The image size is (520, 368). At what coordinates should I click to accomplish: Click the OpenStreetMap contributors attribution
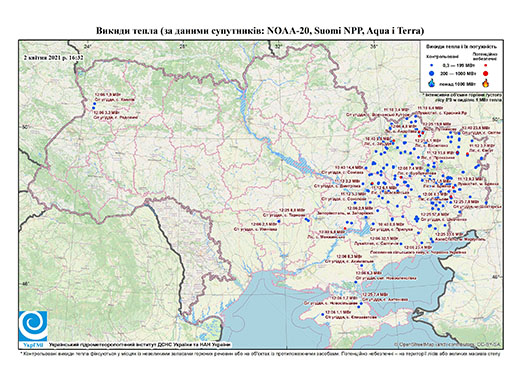pyautogui.click(x=447, y=344)
